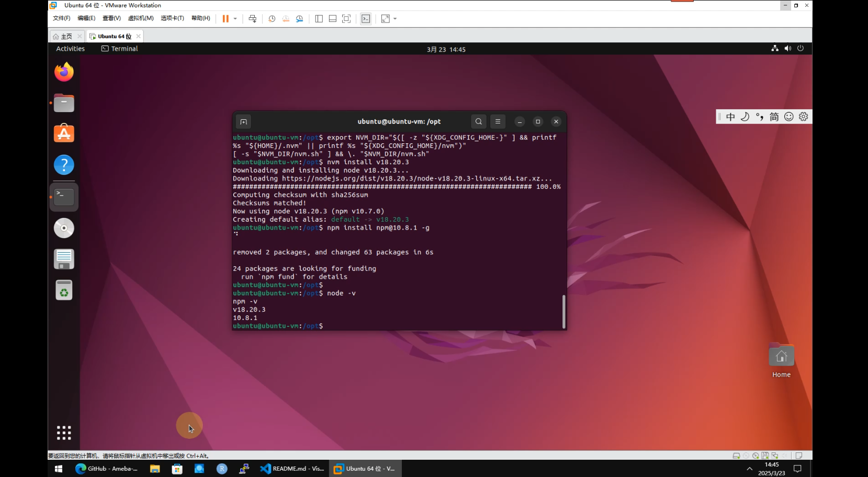Close the terminal window
Screen dimensions: 868x477
[x=556, y=121]
